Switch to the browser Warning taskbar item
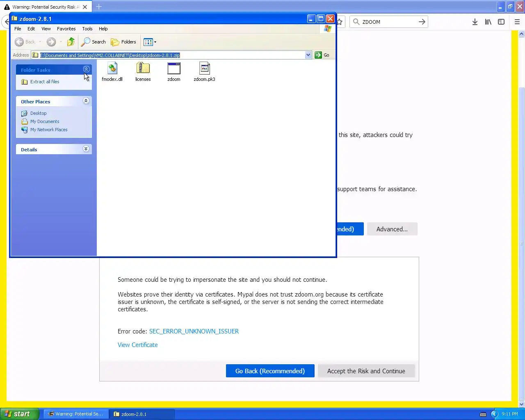Image resolution: width=525 pixels, height=420 pixels. (76, 414)
